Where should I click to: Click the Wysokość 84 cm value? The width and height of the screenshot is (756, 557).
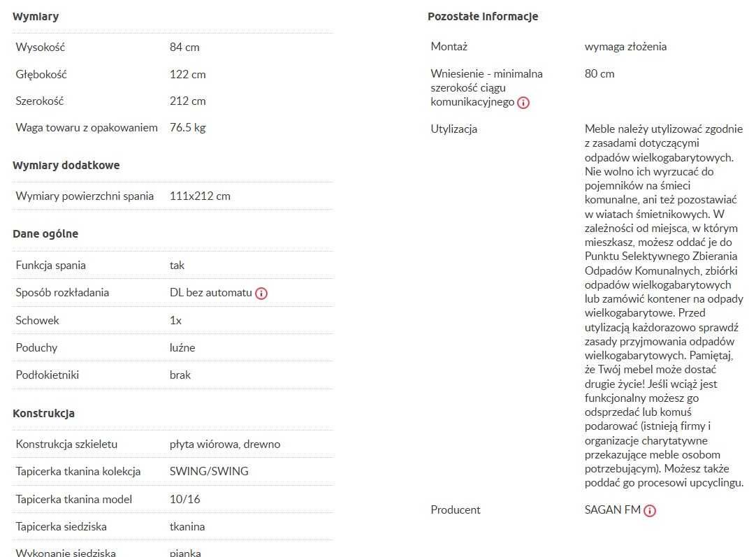[x=184, y=48]
